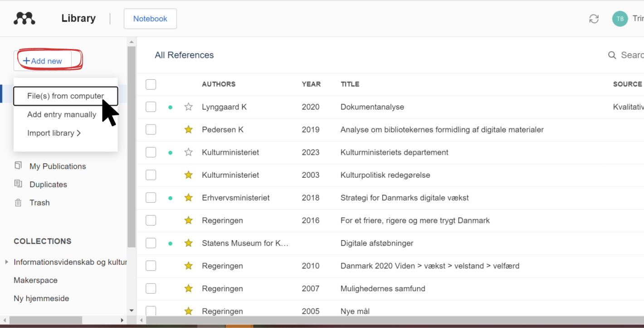Viewport: 644px width, 328px height.
Task: Open Analyse om bibliotekernes formidling reference
Action: [x=442, y=130]
